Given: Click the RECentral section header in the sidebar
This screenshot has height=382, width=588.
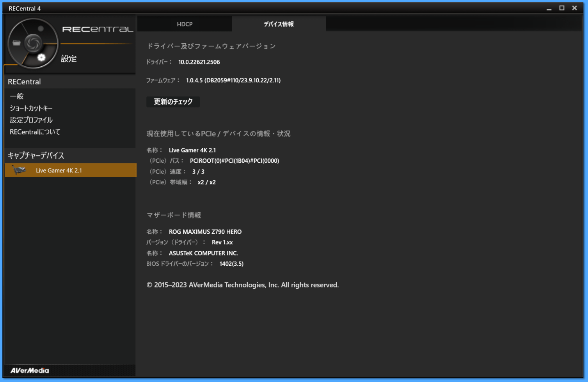Looking at the screenshot, I should pos(24,82).
